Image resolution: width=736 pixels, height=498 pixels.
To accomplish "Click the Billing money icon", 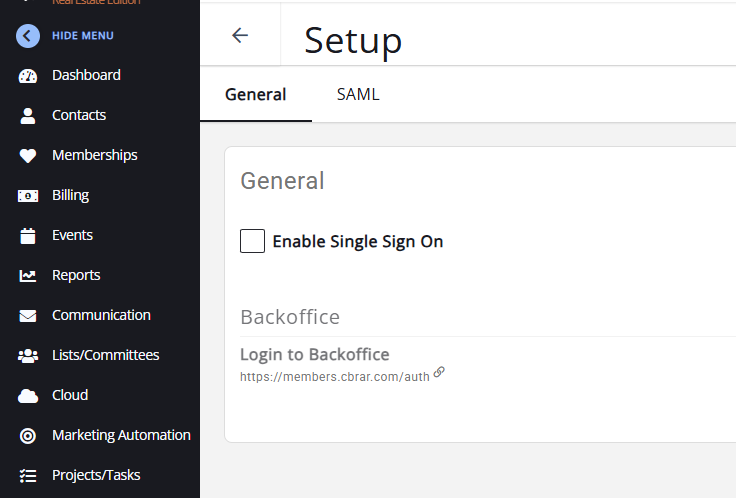I will [x=28, y=195].
